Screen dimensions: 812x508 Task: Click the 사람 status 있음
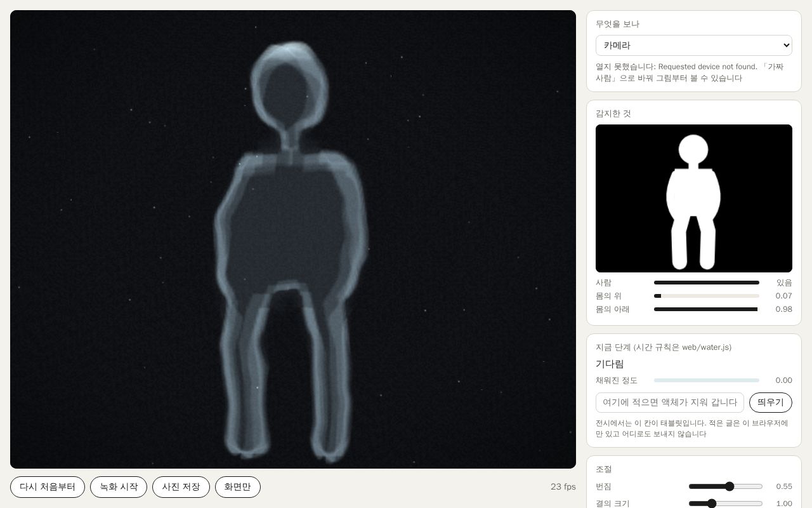pyautogui.click(x=785, y=283)
